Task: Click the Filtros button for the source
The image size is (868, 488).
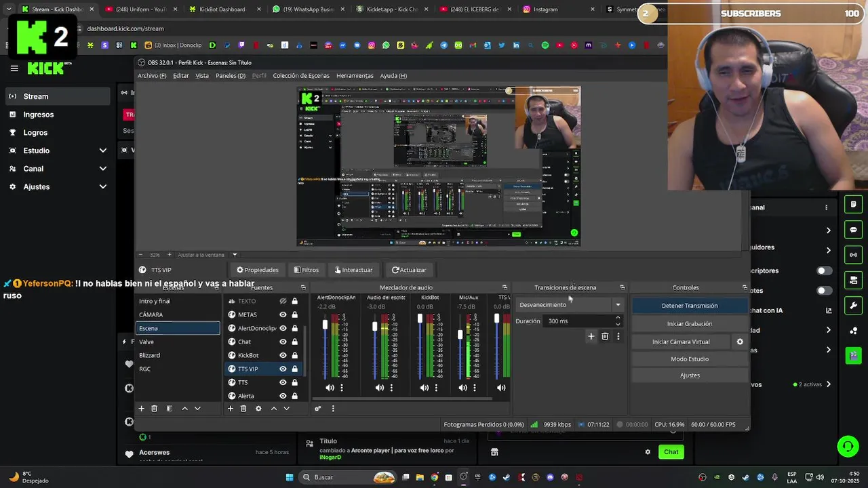Action: [306, 270]
